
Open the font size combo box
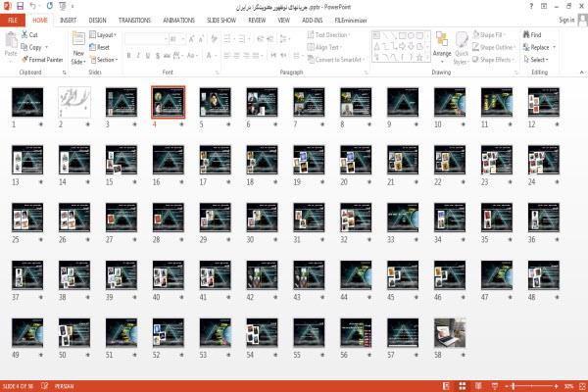(177, 39)
